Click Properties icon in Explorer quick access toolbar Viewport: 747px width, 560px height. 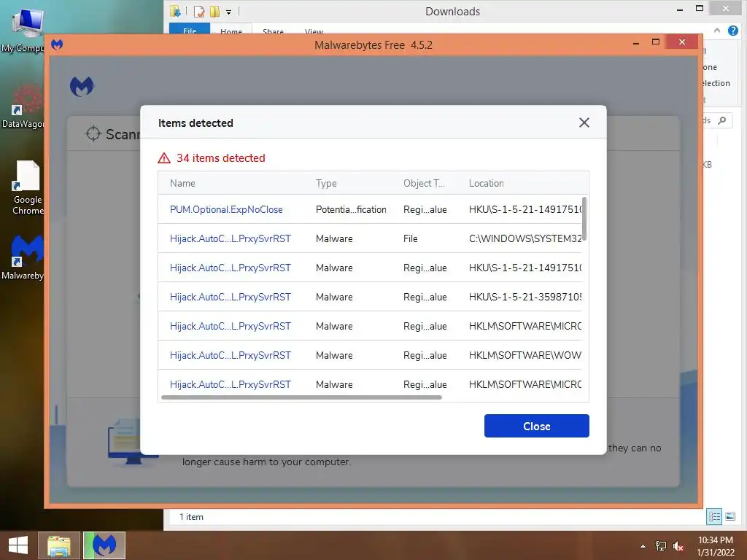(x=199, y=11)
